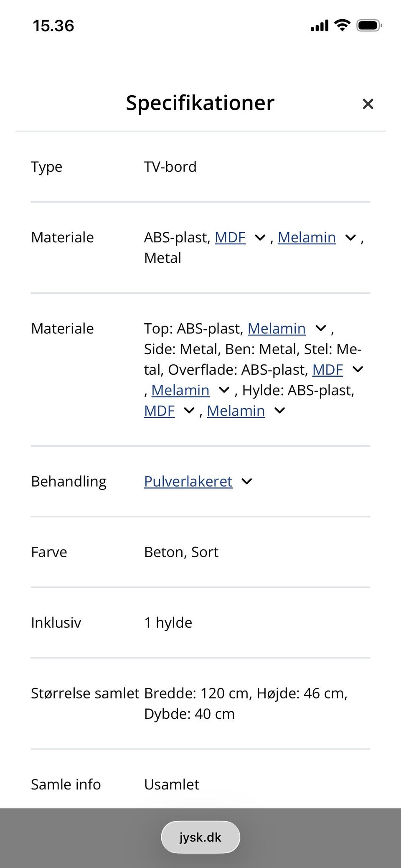Expand the Melamin chevron next to Overflade MDF
Viewport: 401px width, 868px height.
pos(224,390)
